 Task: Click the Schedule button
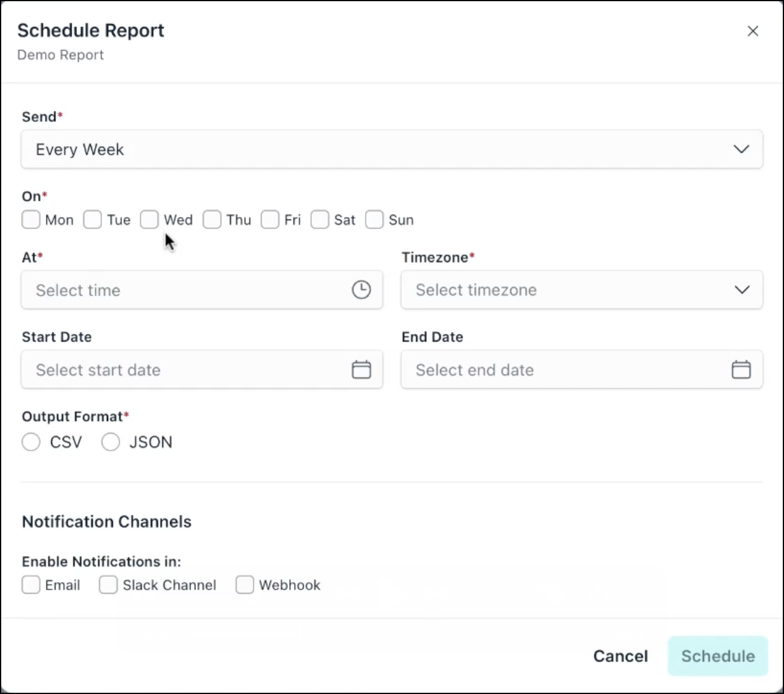click(717, 656)
